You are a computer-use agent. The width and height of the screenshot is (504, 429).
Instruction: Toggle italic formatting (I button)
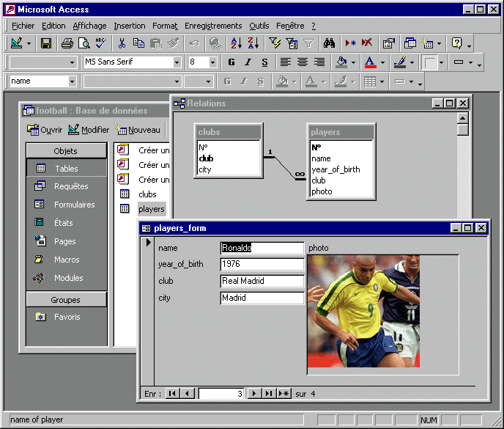[x=248, y=62]
